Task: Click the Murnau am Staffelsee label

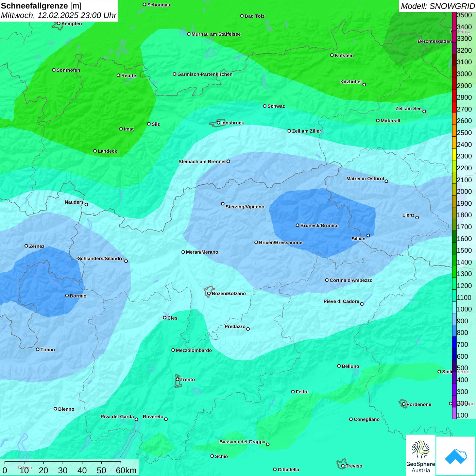Action: point(216,34)
